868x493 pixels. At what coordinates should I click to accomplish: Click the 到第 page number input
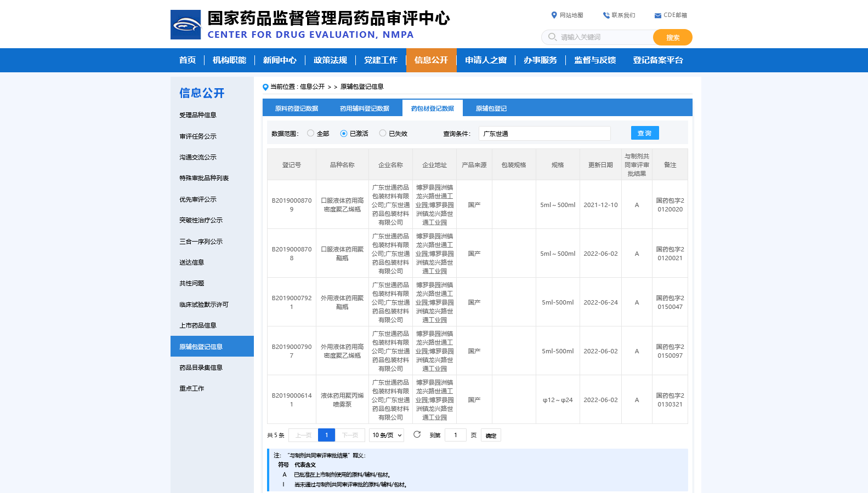coord(455,435)
